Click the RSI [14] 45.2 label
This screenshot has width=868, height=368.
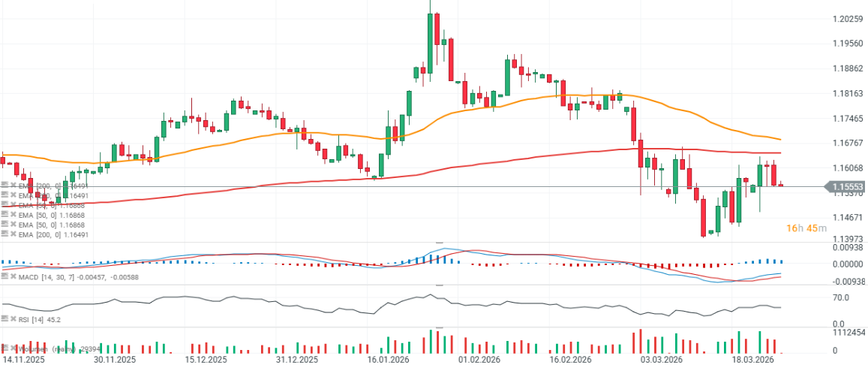pyautogui.click(x=39, y=319)
